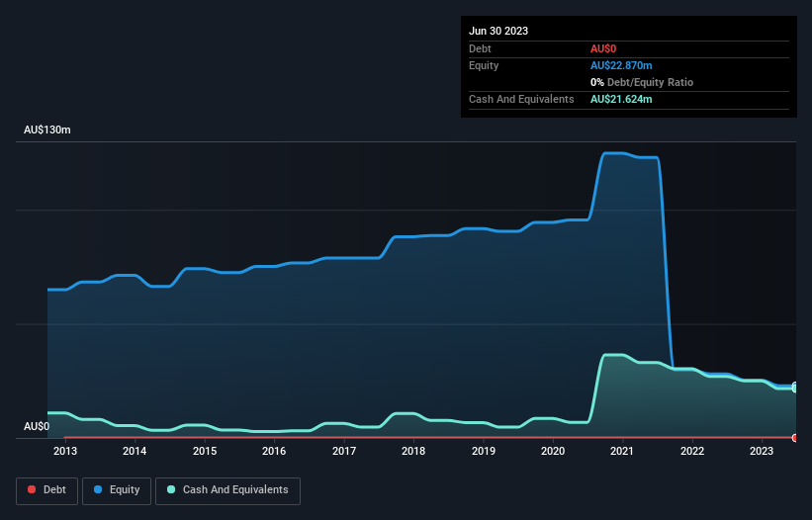Click the 2016 x-axis label

[x=274, y=451]
